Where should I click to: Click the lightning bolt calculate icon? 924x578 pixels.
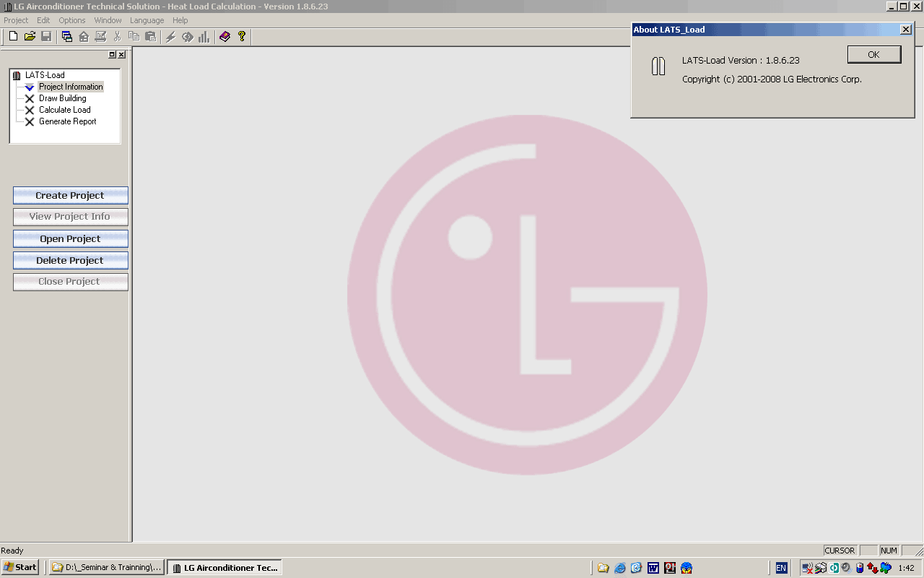[x=171, y=37]
